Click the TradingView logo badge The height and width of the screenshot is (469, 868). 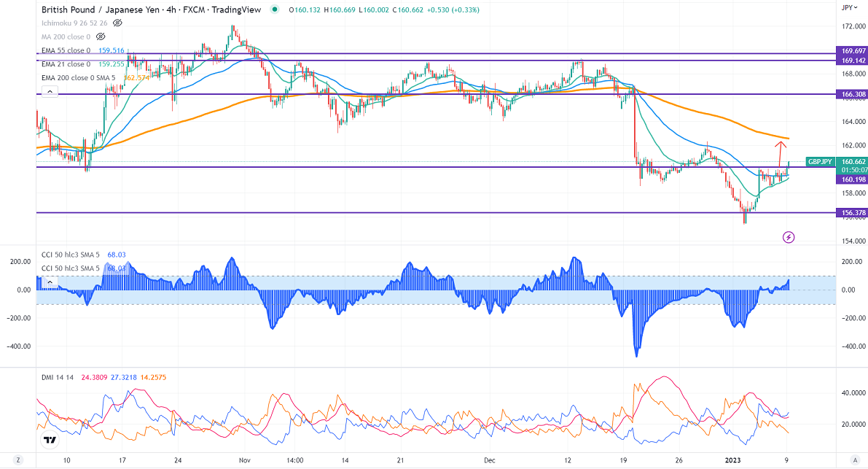click(x=50, y=441)
